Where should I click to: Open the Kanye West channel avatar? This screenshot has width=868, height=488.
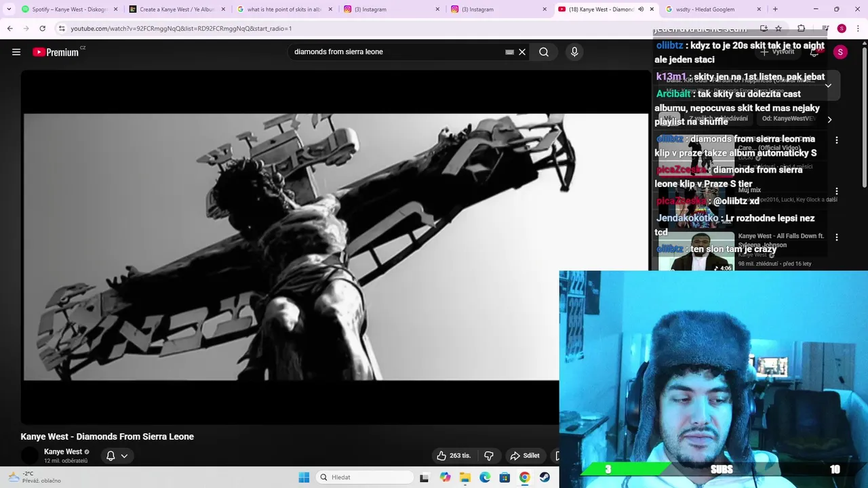point(30,455)
